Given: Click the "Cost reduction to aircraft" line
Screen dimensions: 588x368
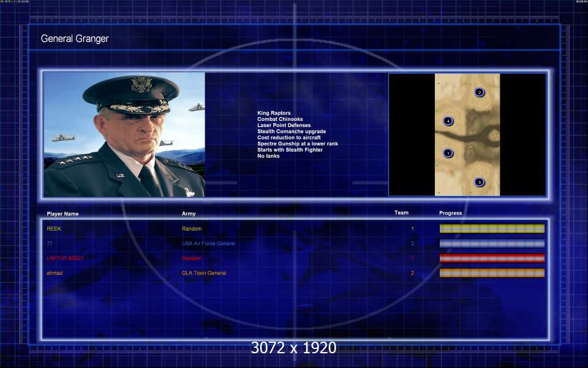Looking at the screenshot, I should pyautogui.click(x=288, y=137).
